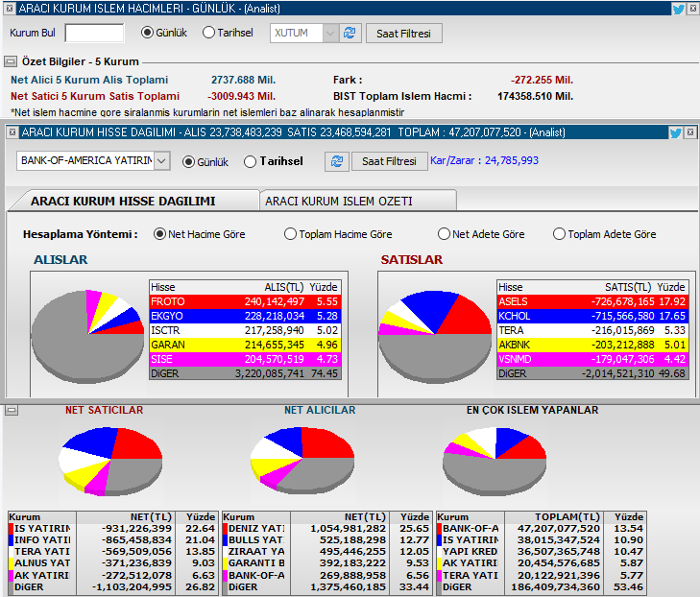Click NET(TL) header in net sellers table
Image resolution: width=700 pixels, height=597 pixels.
pyautogui.click(x=151, y=517)
